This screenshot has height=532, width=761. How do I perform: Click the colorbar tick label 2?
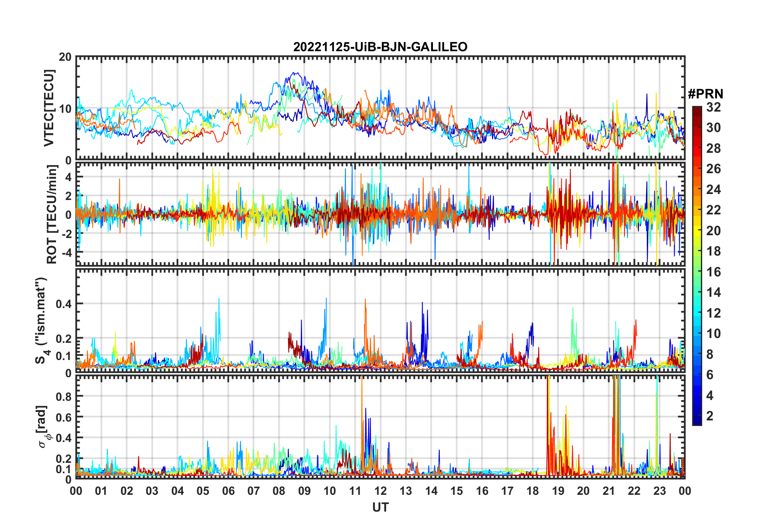pyautogui.click(x=710, y=416)
